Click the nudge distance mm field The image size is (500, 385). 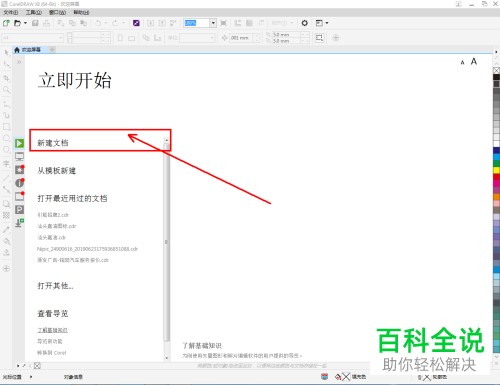pyautogui.click(x=241, y=38)
